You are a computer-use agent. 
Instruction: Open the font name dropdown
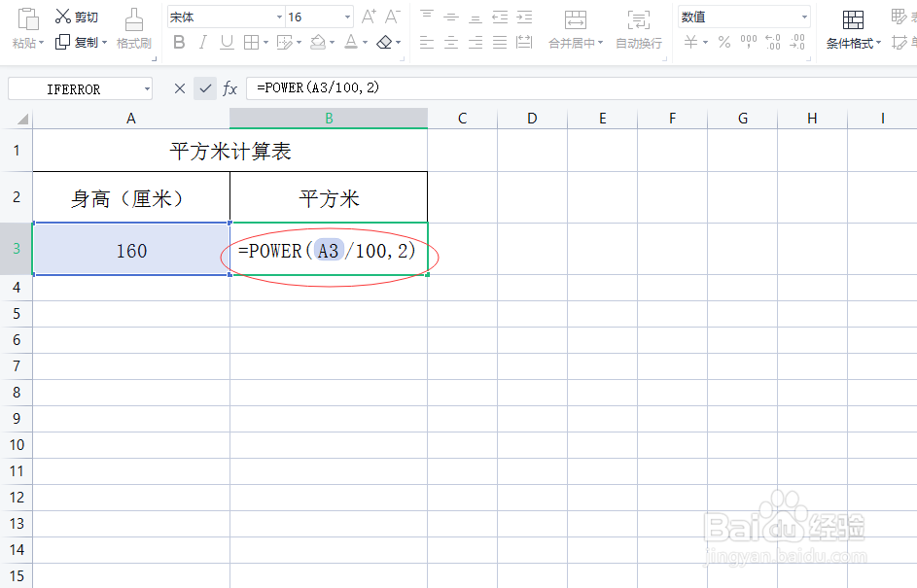click(277, 16)
